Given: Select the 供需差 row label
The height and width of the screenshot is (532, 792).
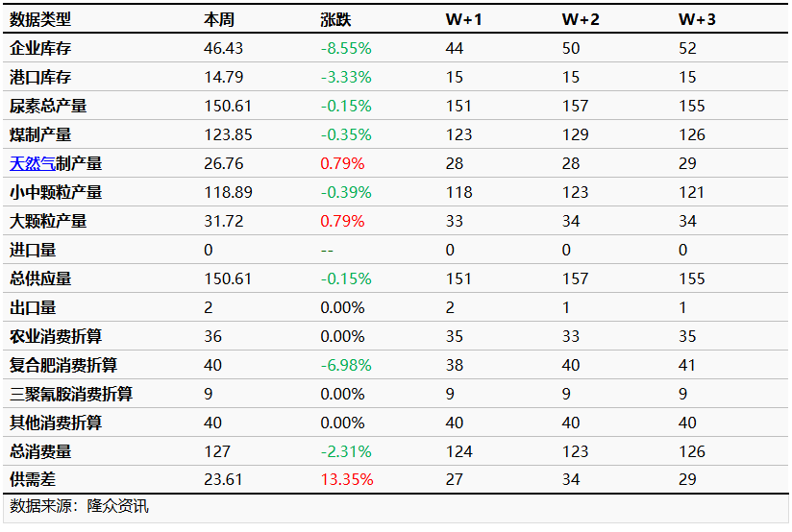Looking at the screenshot, I should pyautogui.click(x=33, y=480).
